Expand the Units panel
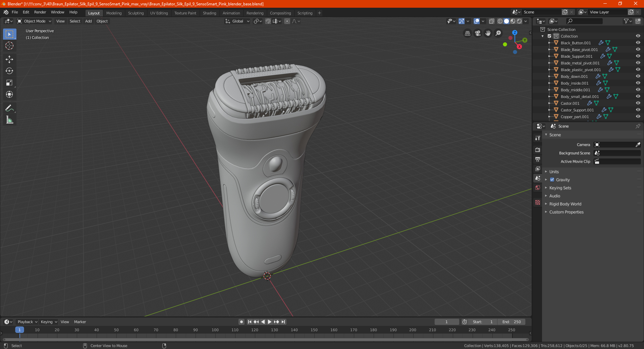Image resolution: width=644 pixels, height=349 pixels. click(x=554, y=171)
